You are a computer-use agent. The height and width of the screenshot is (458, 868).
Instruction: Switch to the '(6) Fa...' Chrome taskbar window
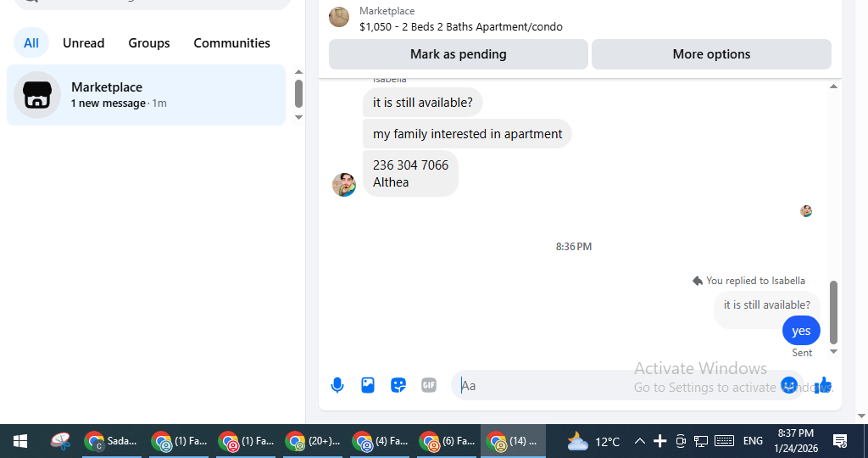tap(448, 441)
